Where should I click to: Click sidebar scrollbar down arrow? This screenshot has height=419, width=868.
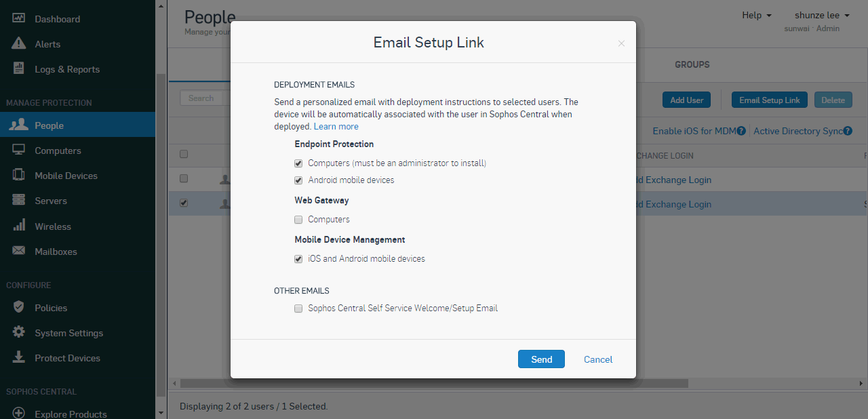point(161,413)
